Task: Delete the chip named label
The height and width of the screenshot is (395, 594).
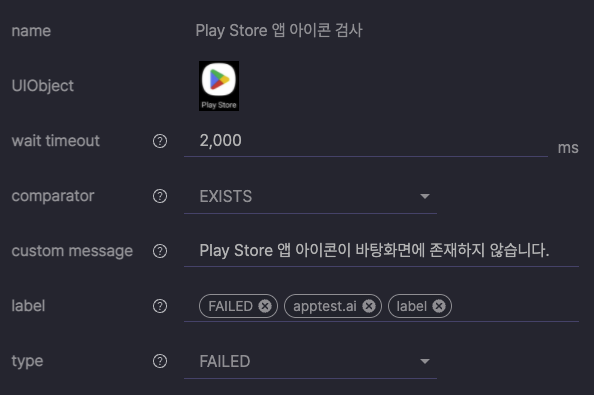Action: pos(439,306)
